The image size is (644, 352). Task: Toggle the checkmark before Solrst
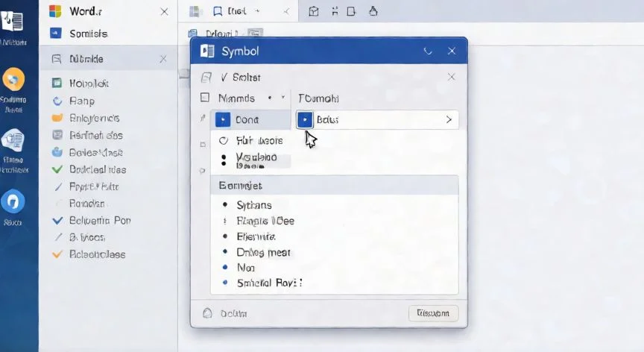[x=224, y=78]
